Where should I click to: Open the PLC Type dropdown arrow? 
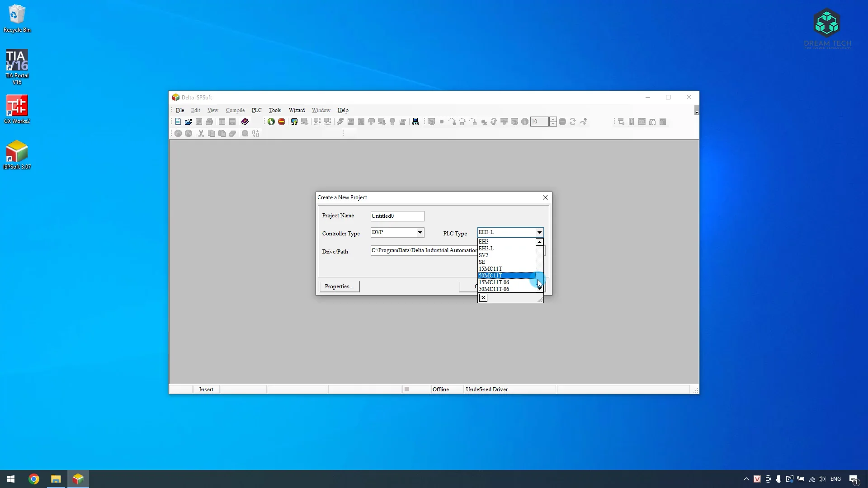coord(538,232)
